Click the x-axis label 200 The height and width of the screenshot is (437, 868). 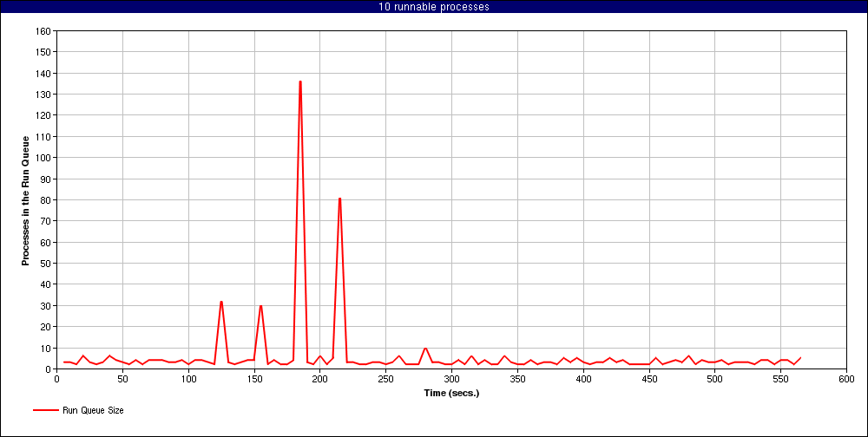[x=320, y=379]
